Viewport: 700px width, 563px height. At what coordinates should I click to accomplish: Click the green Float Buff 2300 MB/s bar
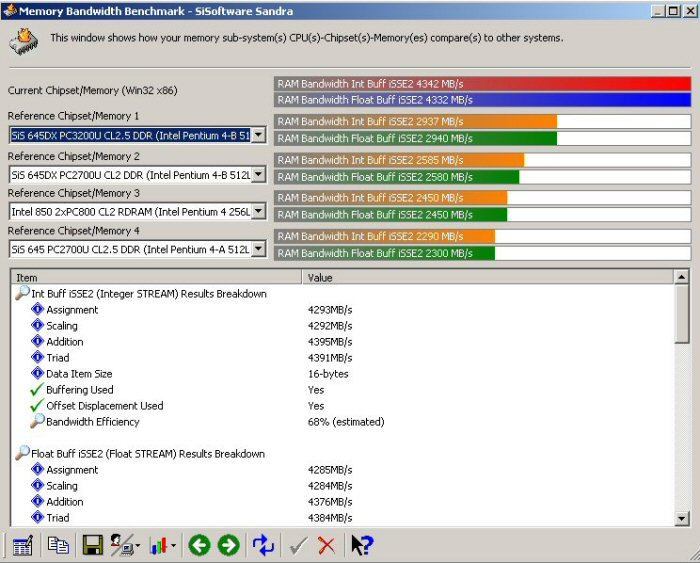385,253
